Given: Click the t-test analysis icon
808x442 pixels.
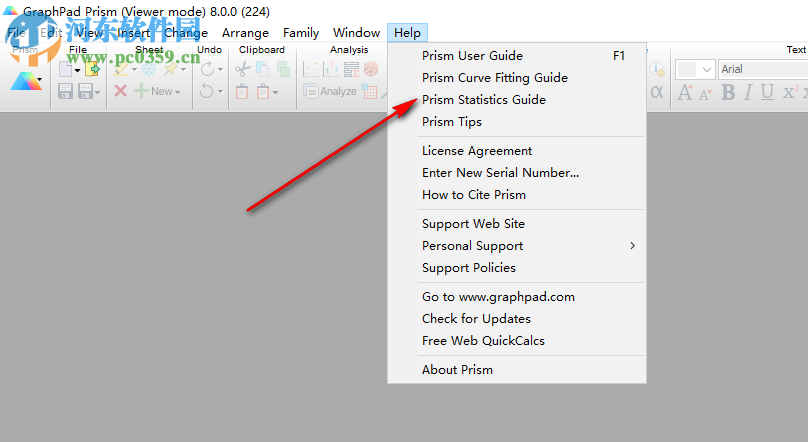Looking at the screenshot, I should pos(331,69).
